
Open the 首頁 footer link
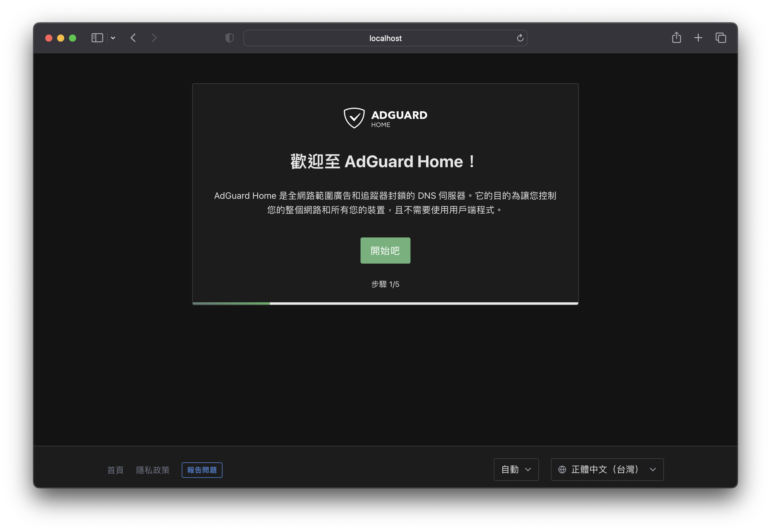[x=115, y=470]
